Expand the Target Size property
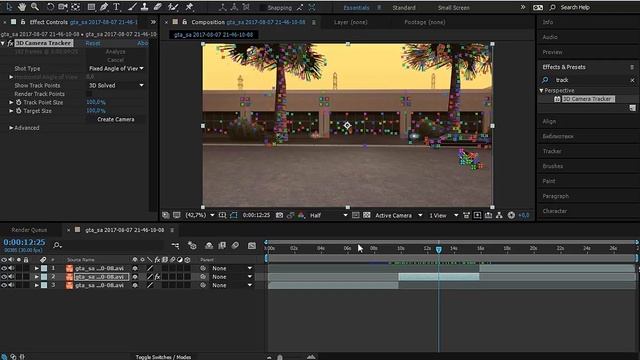640x360 pixels. (11, 111)
